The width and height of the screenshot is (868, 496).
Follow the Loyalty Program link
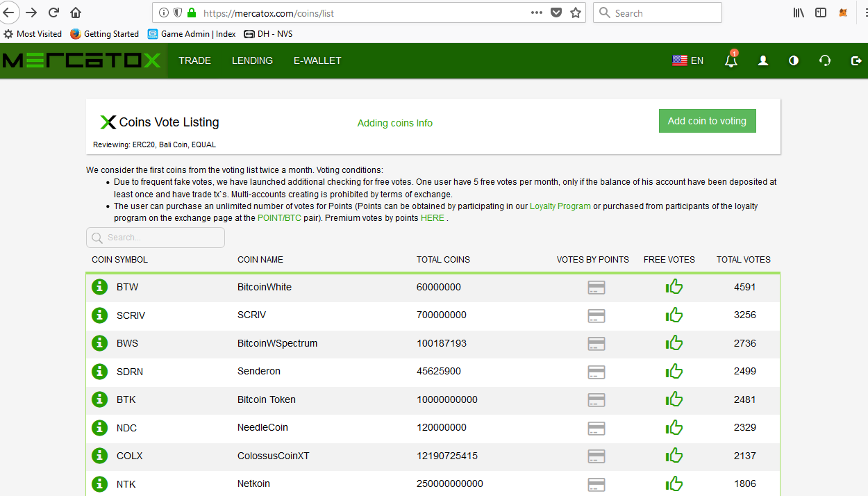560,206
